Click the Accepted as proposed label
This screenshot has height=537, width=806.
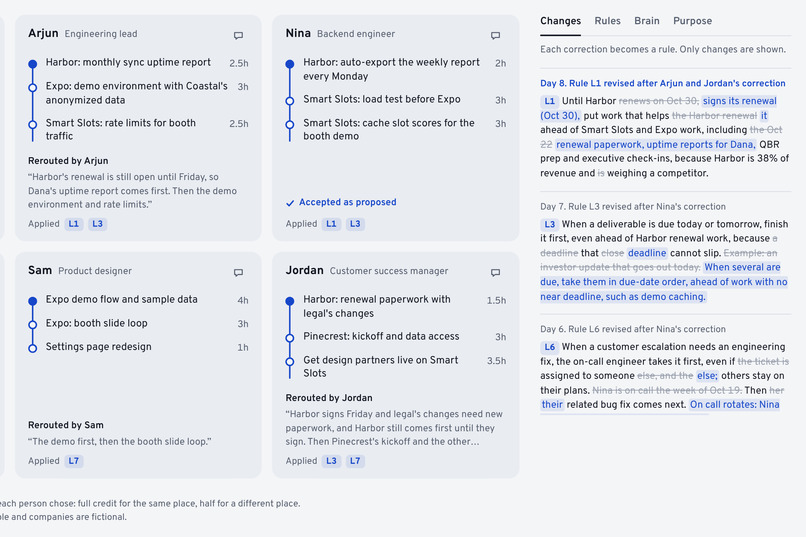point(347,202)
